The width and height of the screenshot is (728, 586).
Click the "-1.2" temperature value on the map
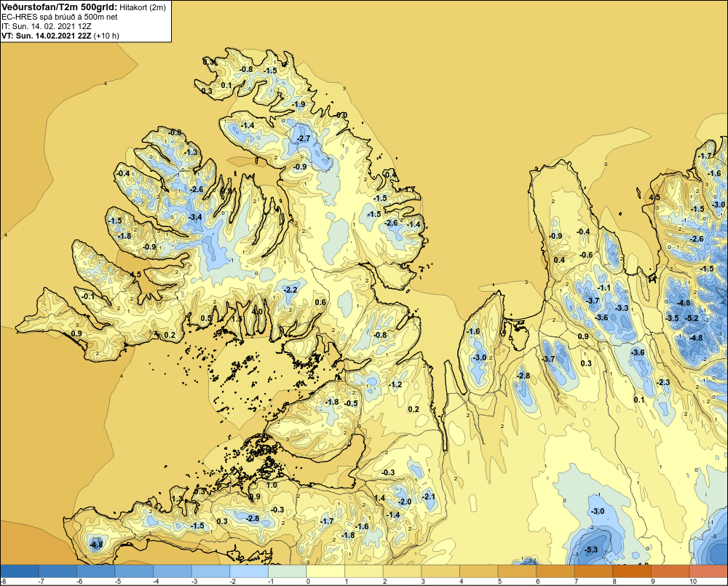395,384
